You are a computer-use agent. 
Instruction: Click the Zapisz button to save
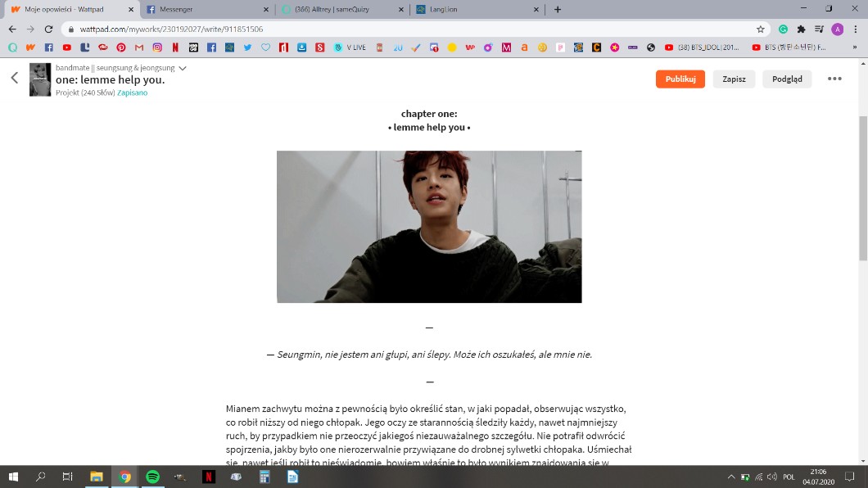click(734, 79)
